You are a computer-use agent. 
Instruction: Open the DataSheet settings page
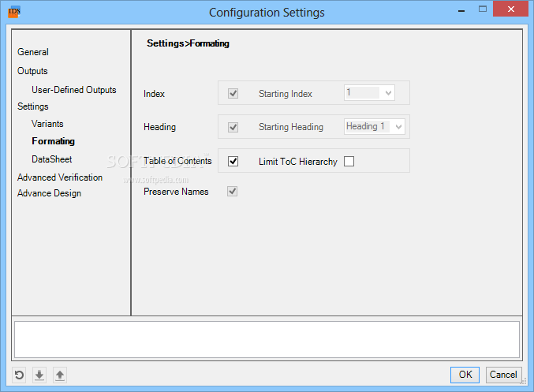pos(52,159)
